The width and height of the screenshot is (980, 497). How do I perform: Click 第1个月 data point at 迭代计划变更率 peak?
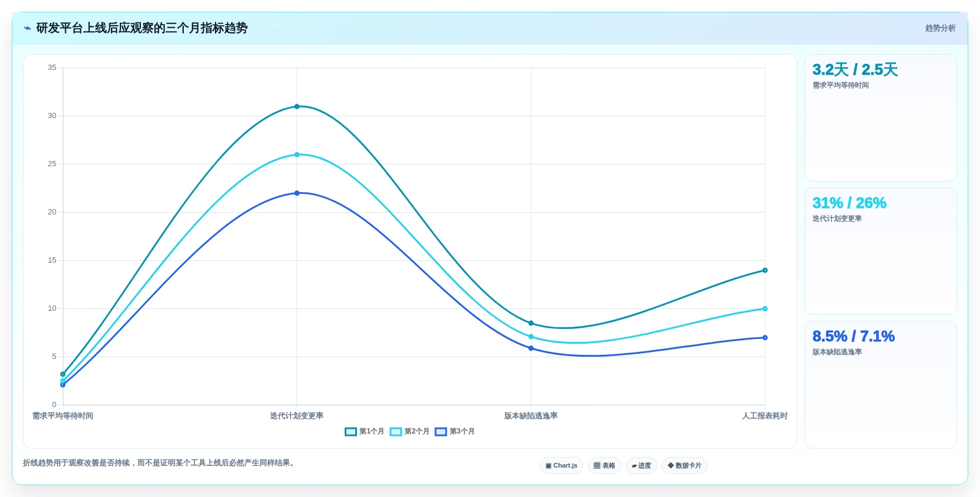click(x=297, y=106)
